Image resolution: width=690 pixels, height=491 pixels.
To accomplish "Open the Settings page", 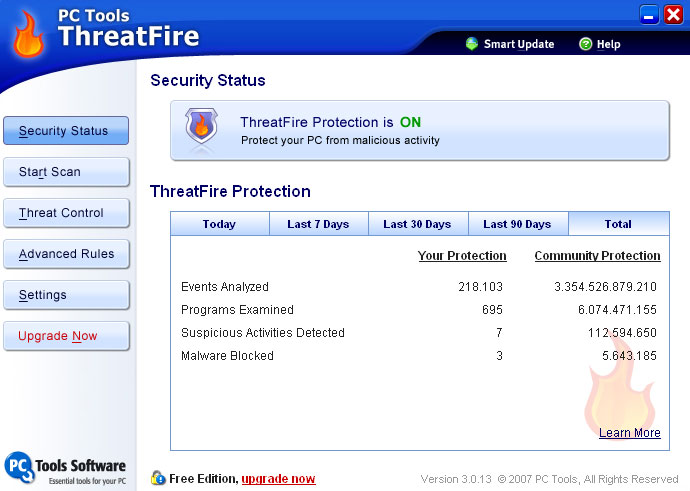I will tap(66, 295).
